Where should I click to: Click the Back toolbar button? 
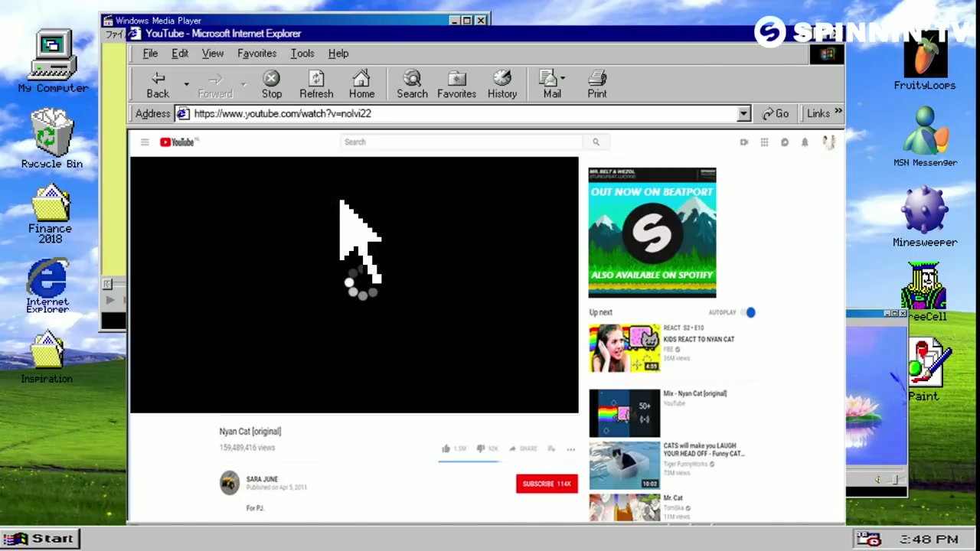pyautogui.click(x=158, y=84)
